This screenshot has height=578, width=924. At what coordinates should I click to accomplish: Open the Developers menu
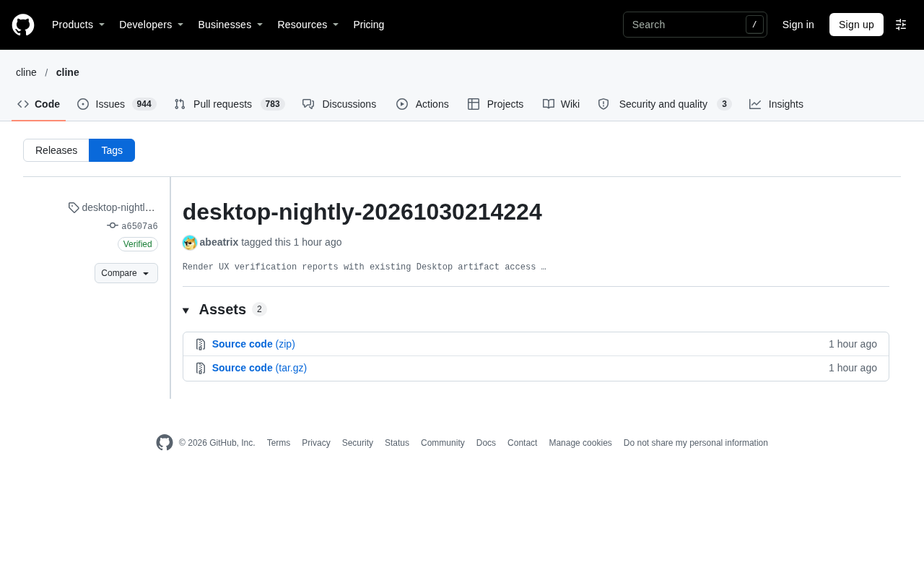pos(151,25)
